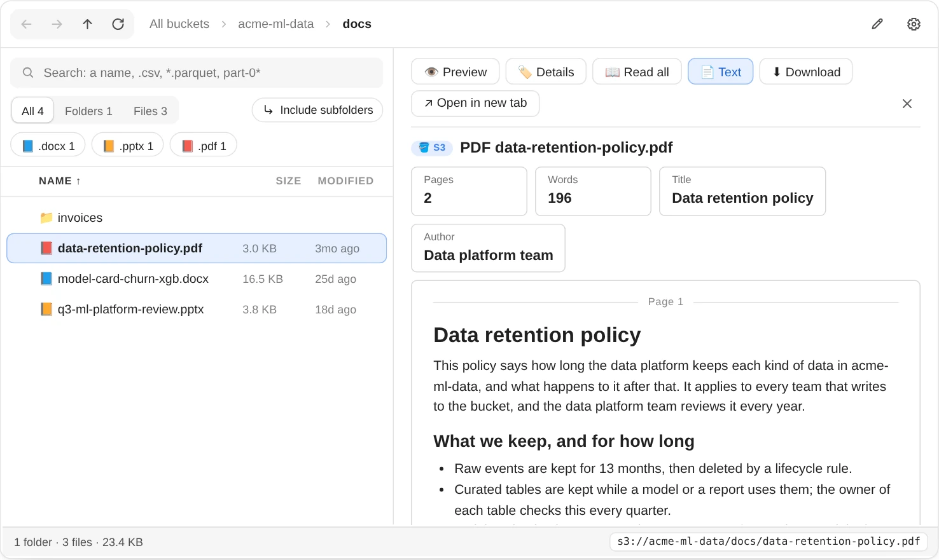Show only Files 3 tab
The image size is (939, 560).
pyautogui.click(x=150, y=111)
